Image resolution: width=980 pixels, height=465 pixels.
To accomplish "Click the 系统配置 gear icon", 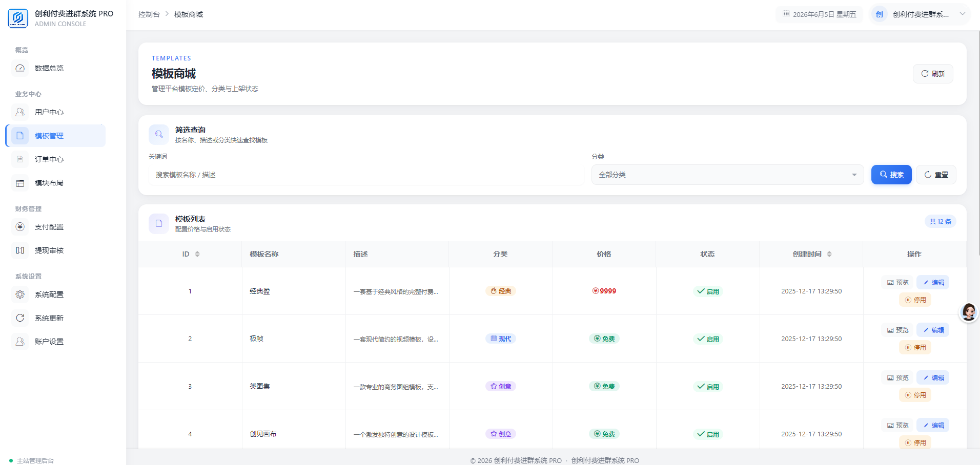I will pos(20,294).
